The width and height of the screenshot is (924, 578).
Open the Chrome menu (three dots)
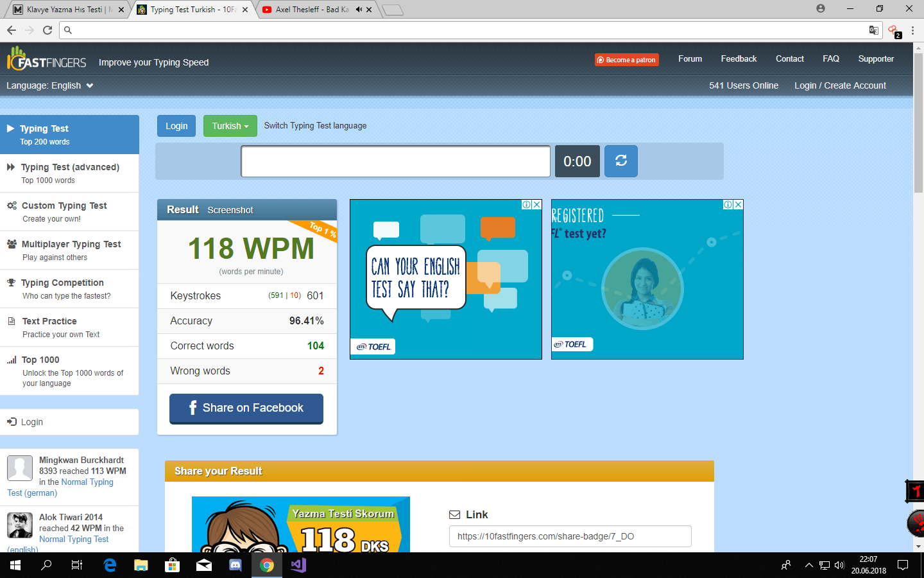912,30
